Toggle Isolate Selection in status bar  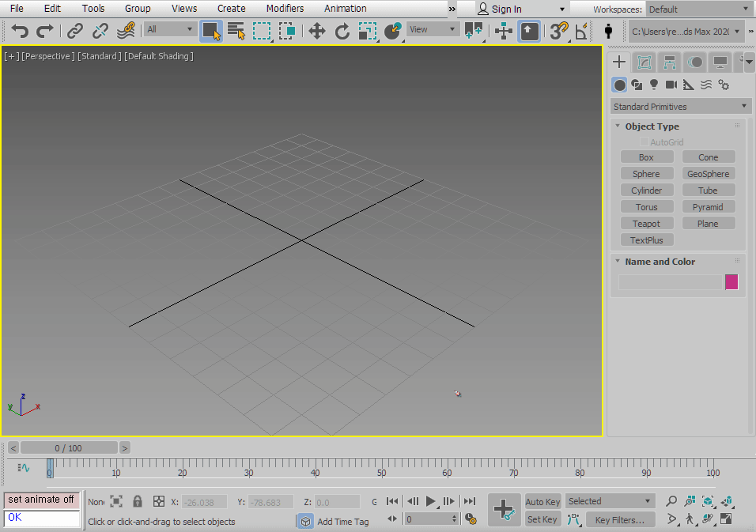[x=116, y=502]
